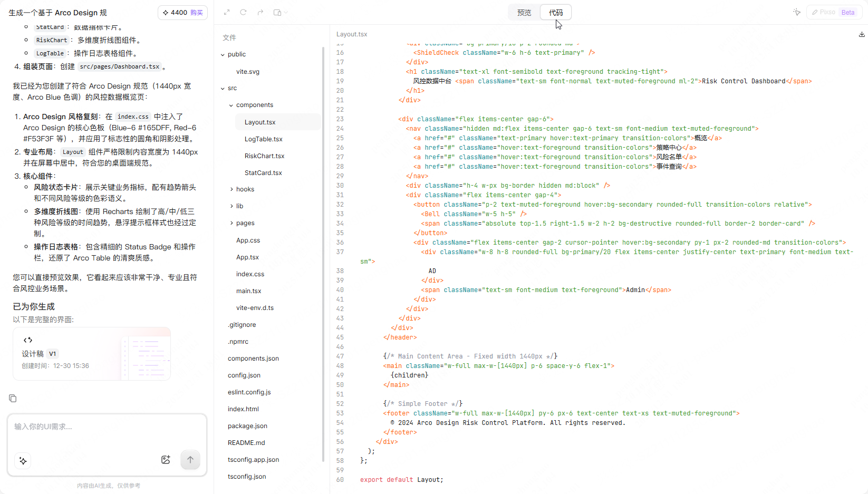The image size is (868, 494).
Task: Click the element picker cursor icon
Action: 797,12
